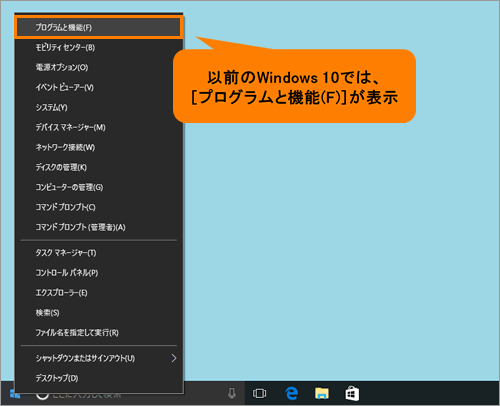Open デバイス マネージャー(M)
This screenshot has height=406, width=500.
tap(99, 127)
